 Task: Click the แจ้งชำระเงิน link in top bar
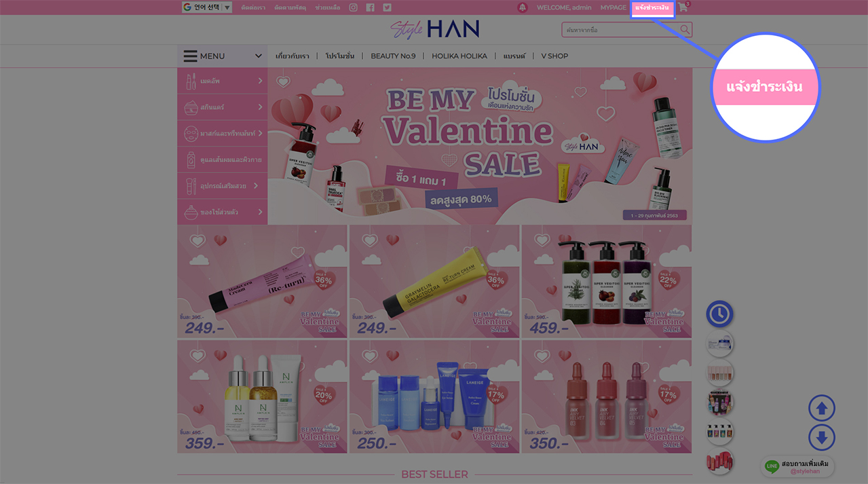652,8
